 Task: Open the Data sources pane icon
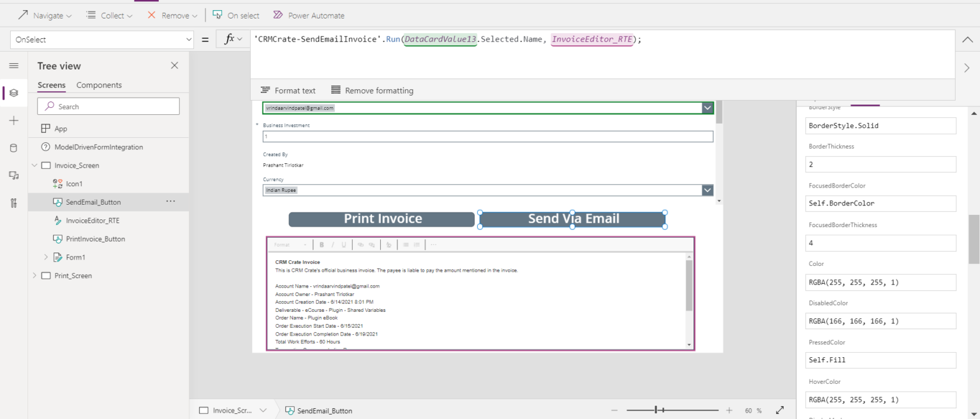(14, 147)
